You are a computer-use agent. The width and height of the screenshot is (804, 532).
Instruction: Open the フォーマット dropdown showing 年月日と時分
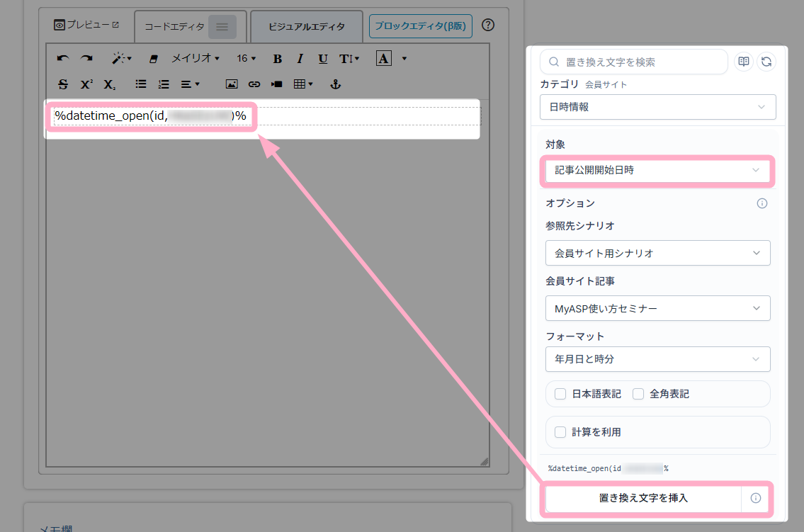658,359
